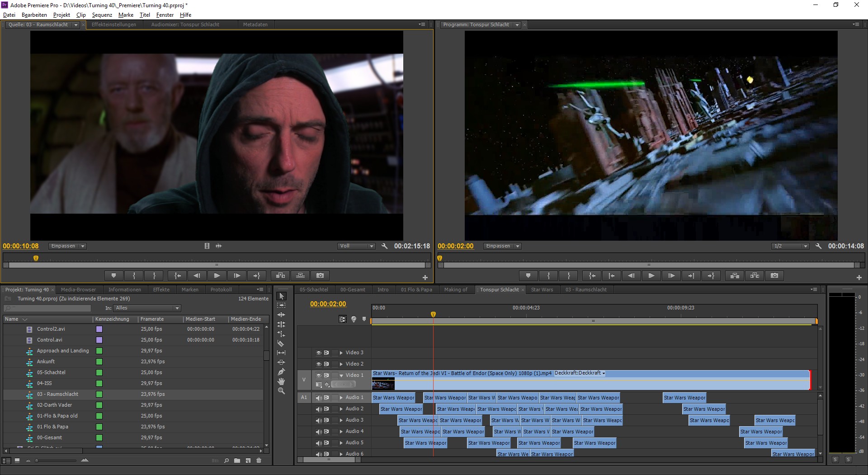Switch to Effekteinstellungen tab

tap(113, 25)
